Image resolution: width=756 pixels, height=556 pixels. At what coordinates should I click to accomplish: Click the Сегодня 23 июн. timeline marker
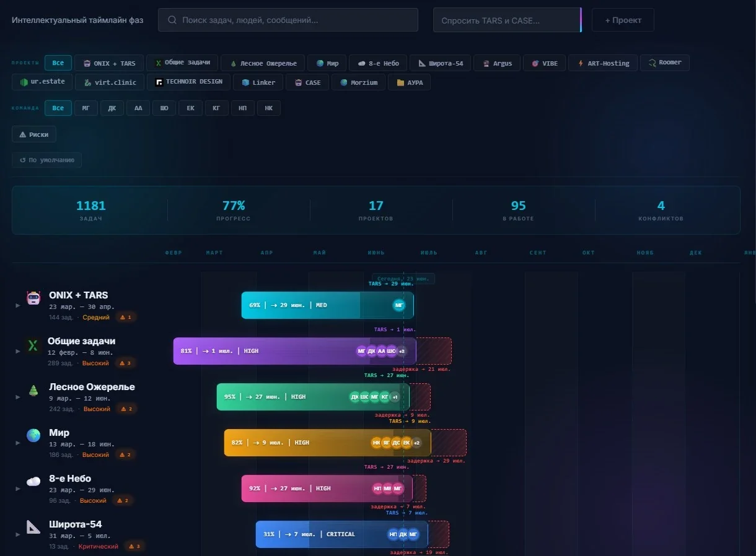tap(403, 279)
